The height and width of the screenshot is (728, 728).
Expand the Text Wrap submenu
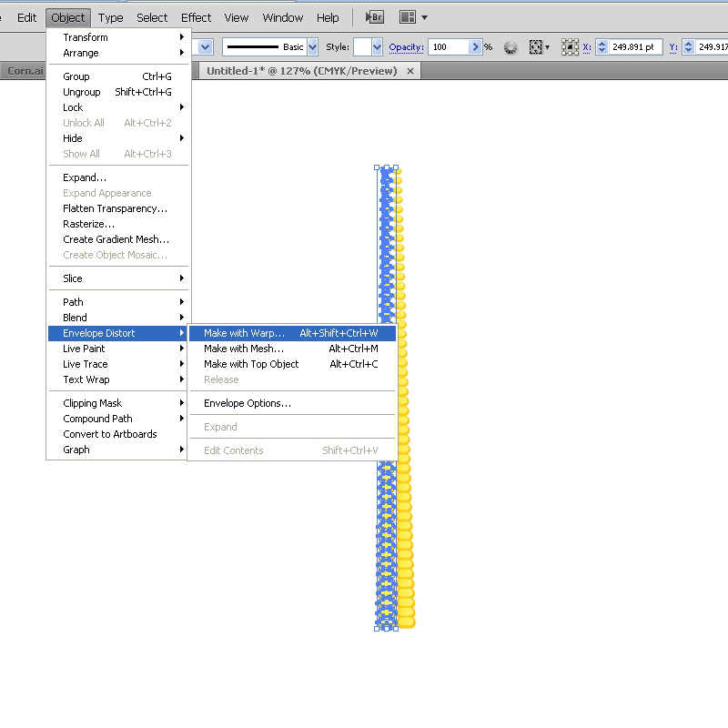pyautogui.click(x=118, y=379)
